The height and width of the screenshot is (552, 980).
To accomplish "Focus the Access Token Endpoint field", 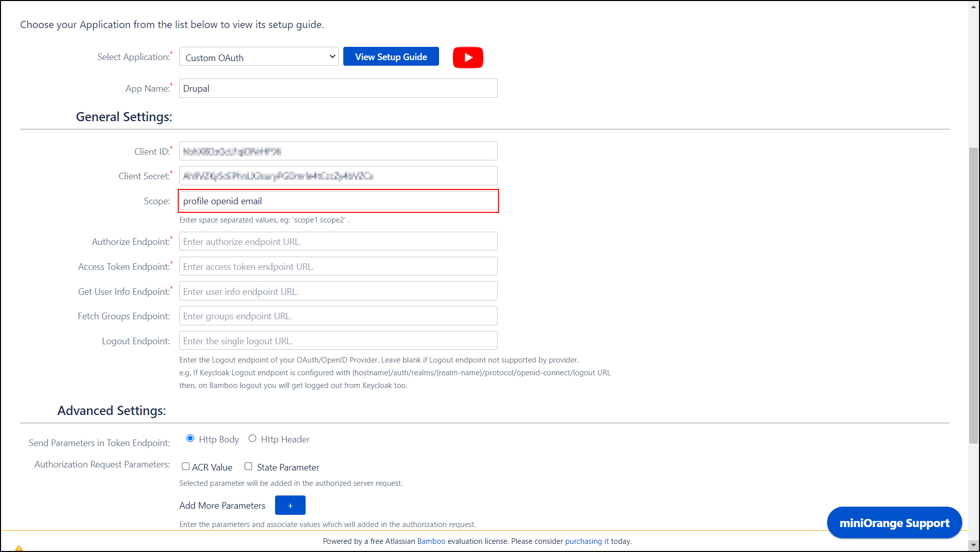I will [x=338, y=266].
